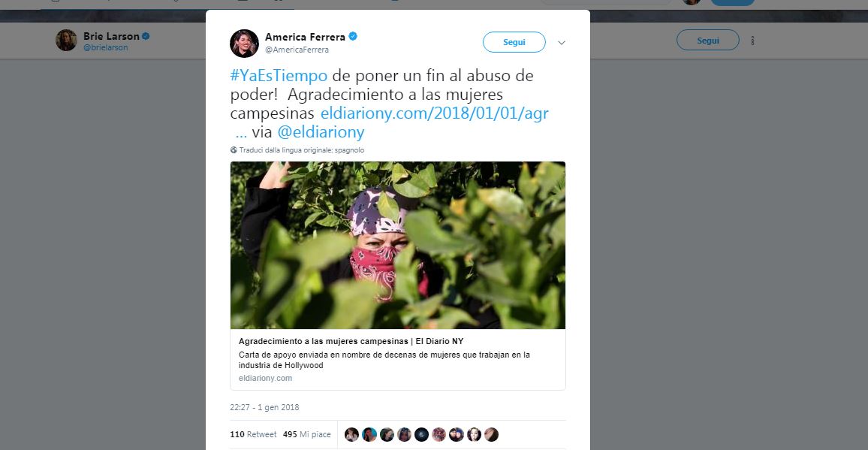
Task: Click the last liker avatar in the row
Action: click(x=492, y=434)
